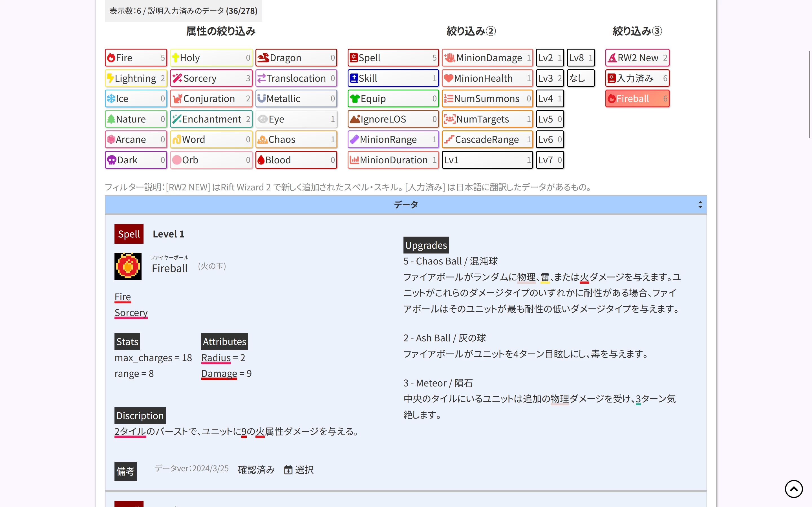The image size is (812, 507).
Task: Click the MinionHealth heart icon
Action: (x=449, y=78)
